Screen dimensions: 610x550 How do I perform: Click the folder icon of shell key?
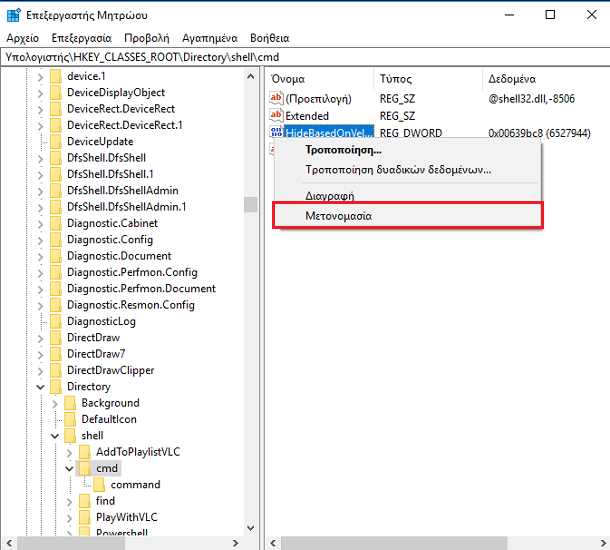click(70, 436)
